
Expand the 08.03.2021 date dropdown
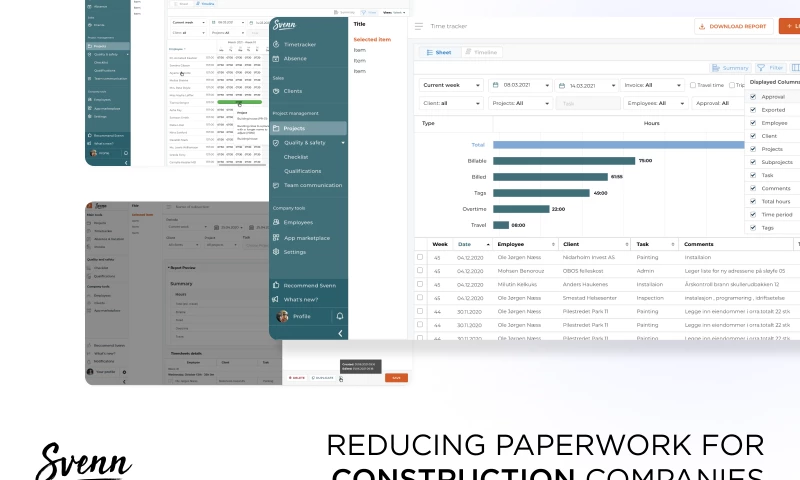point(547,86)
